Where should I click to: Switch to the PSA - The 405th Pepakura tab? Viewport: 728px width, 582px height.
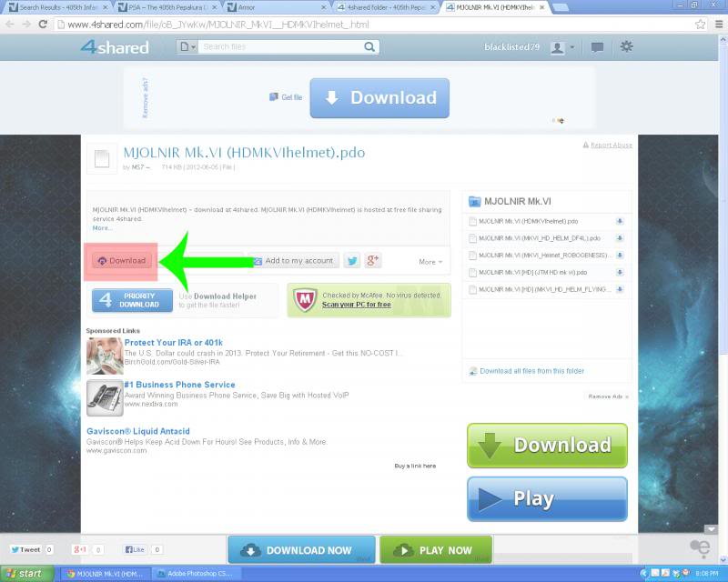pyautogui.click(x=167, y=7)
